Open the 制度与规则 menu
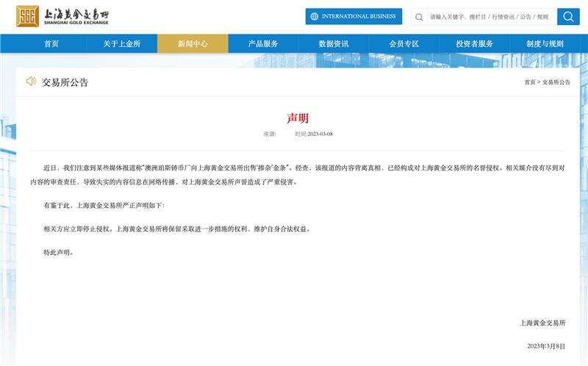The height and width of the screenshot is (366, 588). click(x=545, y=43)
